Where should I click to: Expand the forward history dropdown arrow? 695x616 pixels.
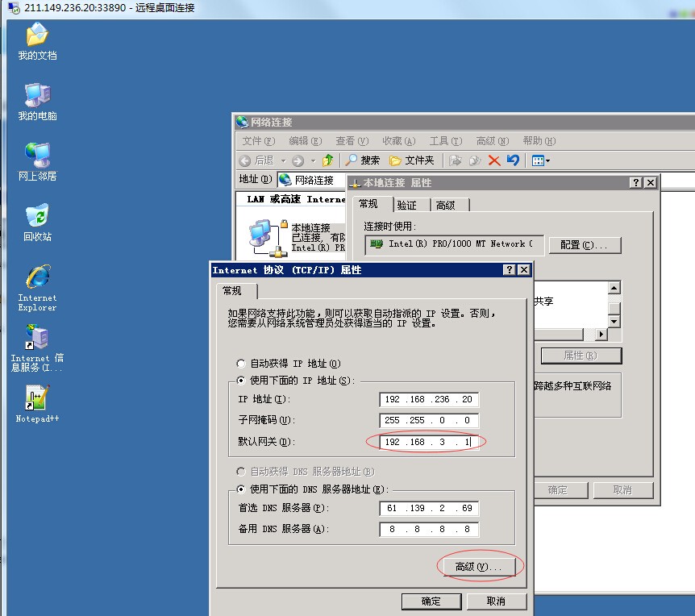pyautogui.click(x=312, y=160)
